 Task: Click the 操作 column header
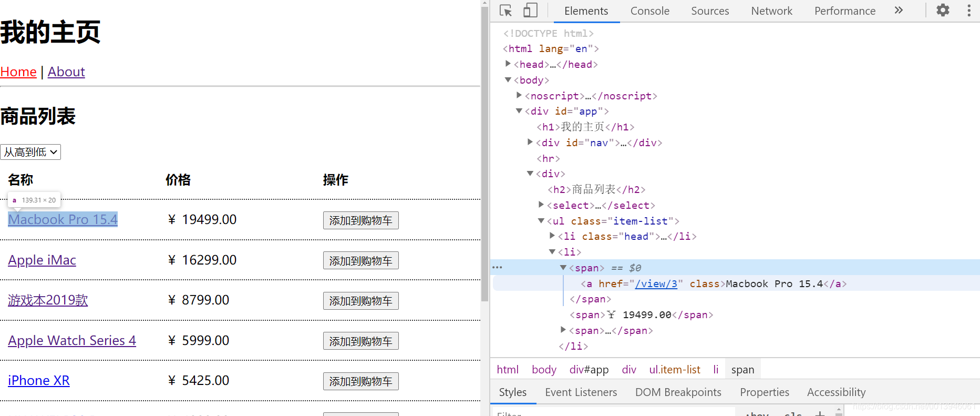click(x=336, y=180)
